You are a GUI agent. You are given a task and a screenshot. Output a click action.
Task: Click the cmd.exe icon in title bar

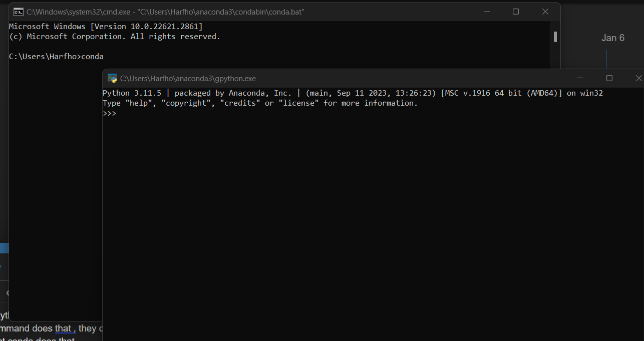(18, 12)
